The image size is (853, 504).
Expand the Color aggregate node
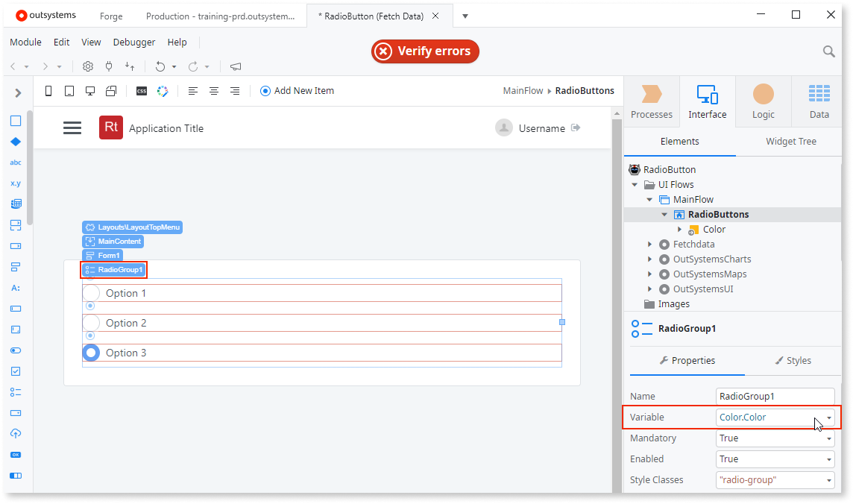click(x=679, y=230)
